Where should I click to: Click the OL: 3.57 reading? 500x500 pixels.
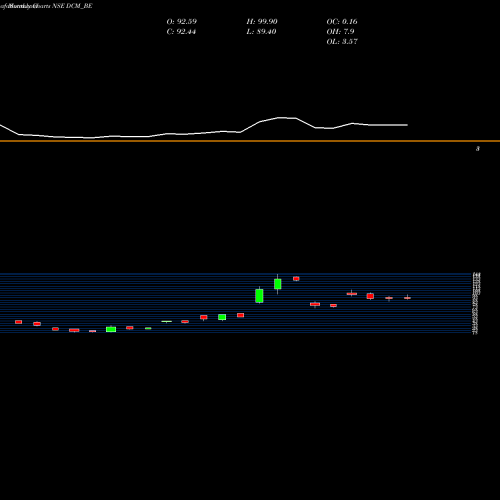tap(342, 42)
